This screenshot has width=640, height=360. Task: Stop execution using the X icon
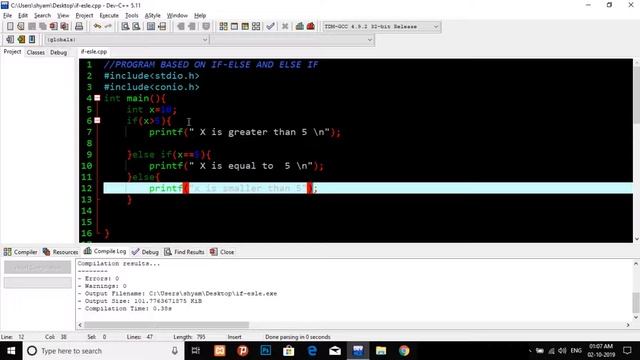pos(285,26)
